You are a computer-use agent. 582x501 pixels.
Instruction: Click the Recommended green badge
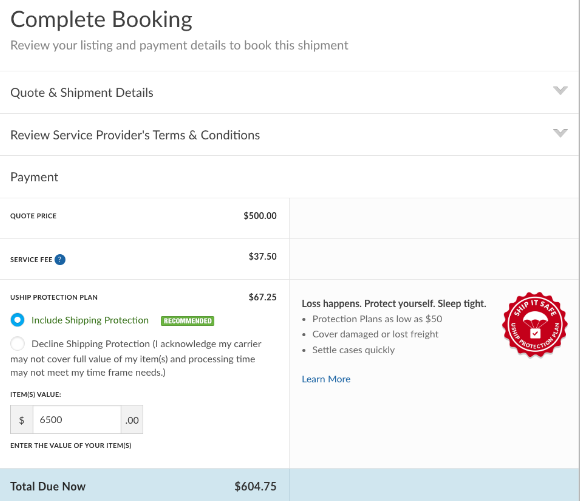(x=187, y=321)
